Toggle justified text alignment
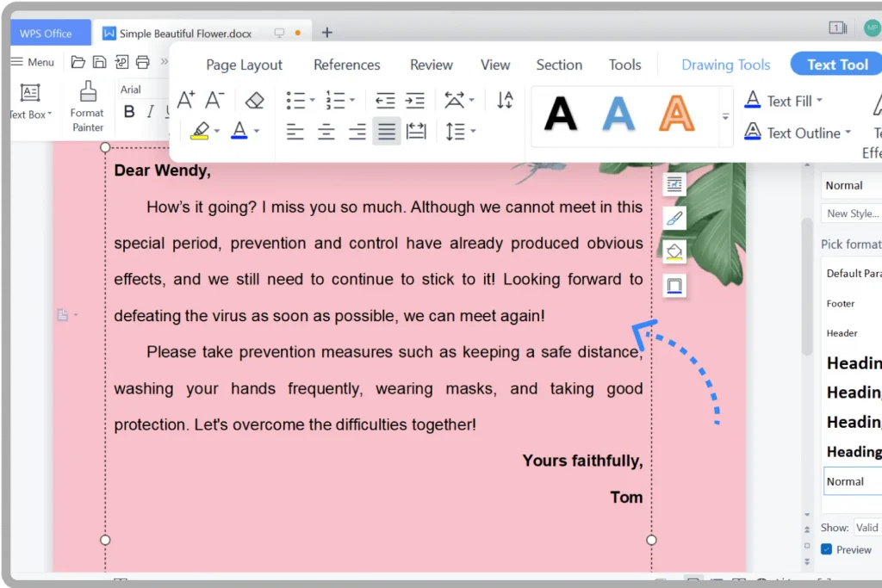The height and width of the screenshot is (588, 882). coord(387,132)
